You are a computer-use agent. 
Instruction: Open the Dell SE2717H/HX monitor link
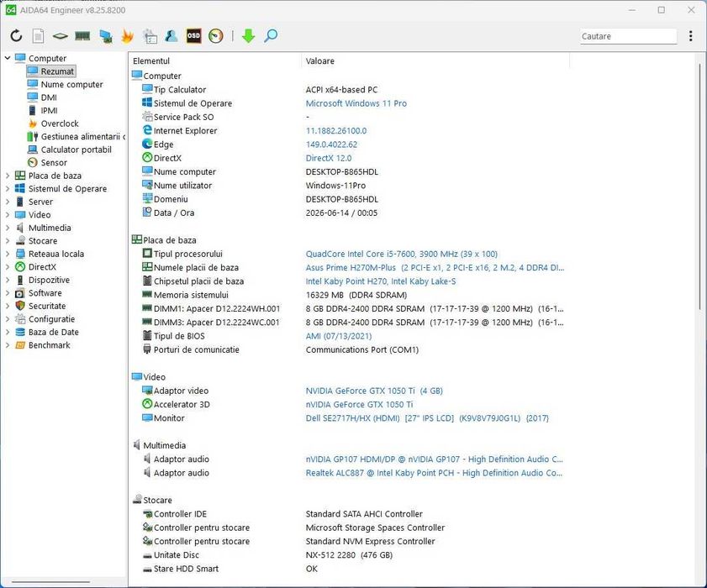pyautogui.click(x=427, y=418)
